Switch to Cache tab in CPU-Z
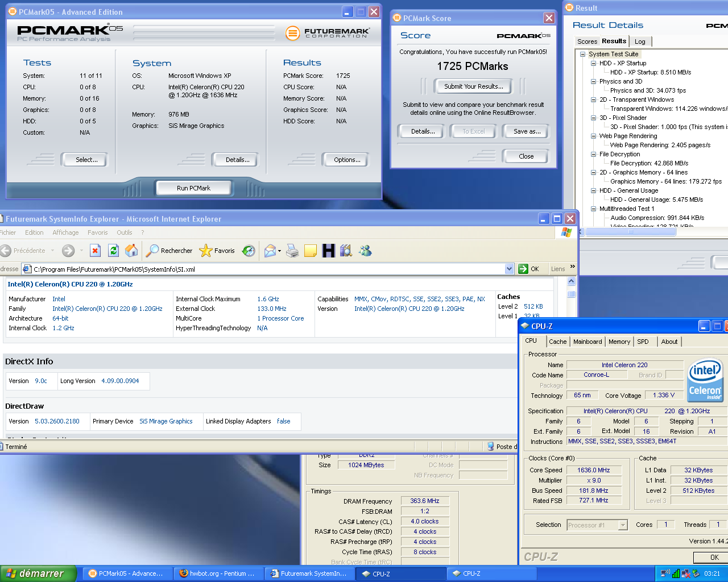This screenshot has width=728, height=582. pyautogui.click(x=557, y=342)
